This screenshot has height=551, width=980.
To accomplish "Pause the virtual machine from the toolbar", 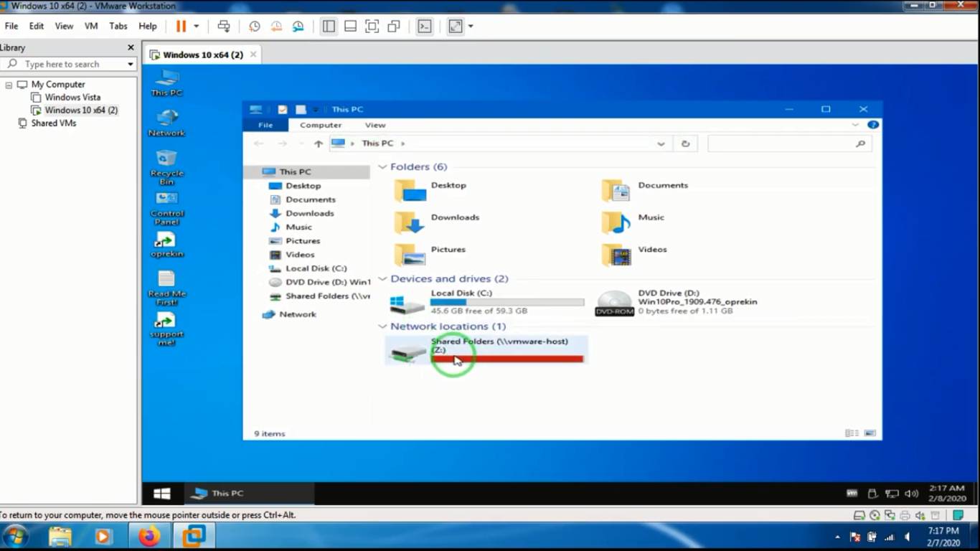I will coord(181,27).
